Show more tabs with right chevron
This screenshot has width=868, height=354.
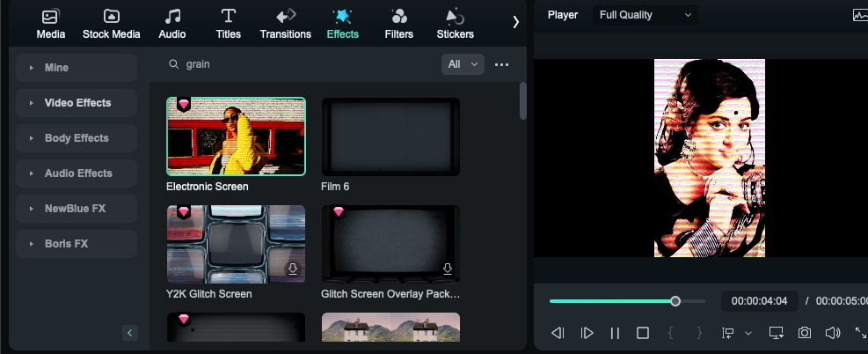pyautogui.click(x=516, y=22)
